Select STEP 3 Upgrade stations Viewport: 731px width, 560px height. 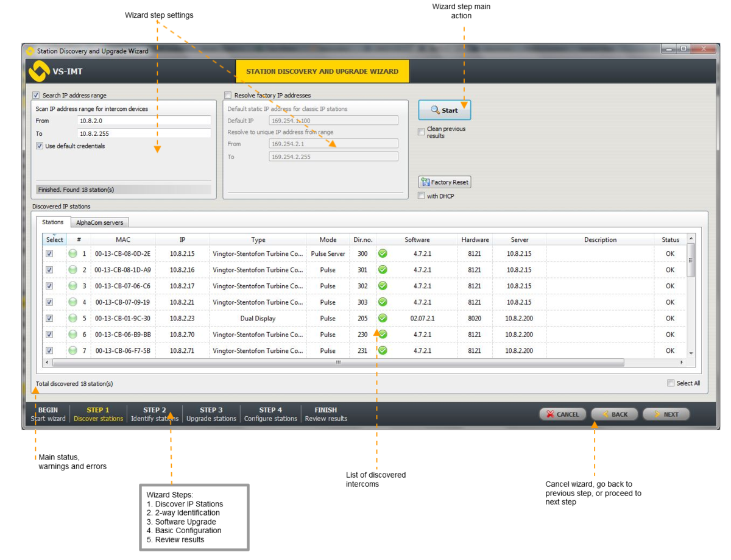pos(211,414)
